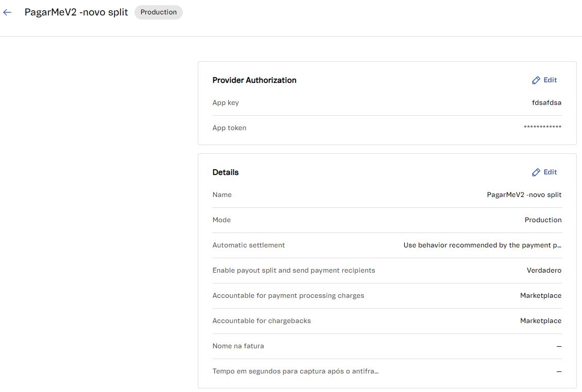Click the Nome na fatura label
The width and height of the screenshot is (582, 392).
tap(238, 346)
